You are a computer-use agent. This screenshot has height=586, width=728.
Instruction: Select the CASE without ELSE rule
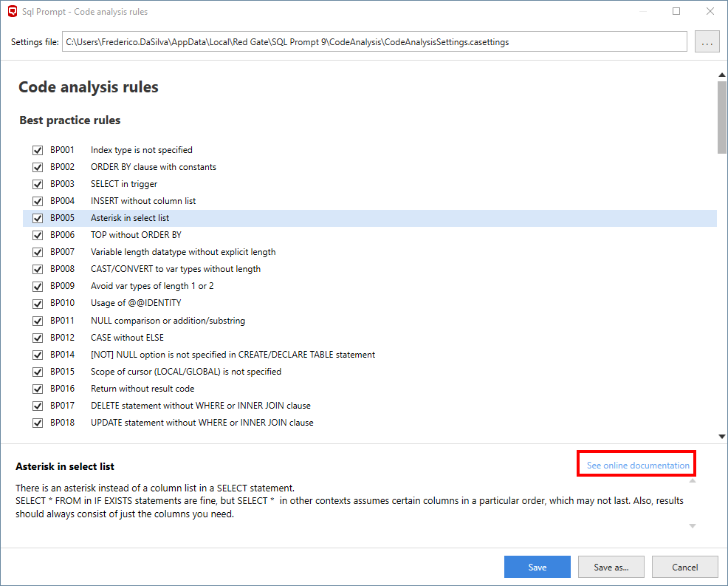(127, 338)
